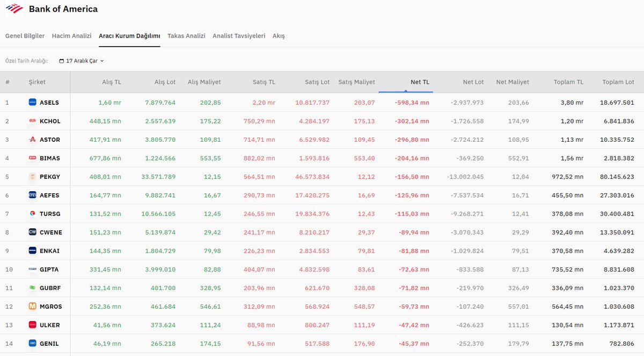The width and height of the screenshot is (644, 356).
Task: Open the TURSG ticker link
Action: coord(50,214)
